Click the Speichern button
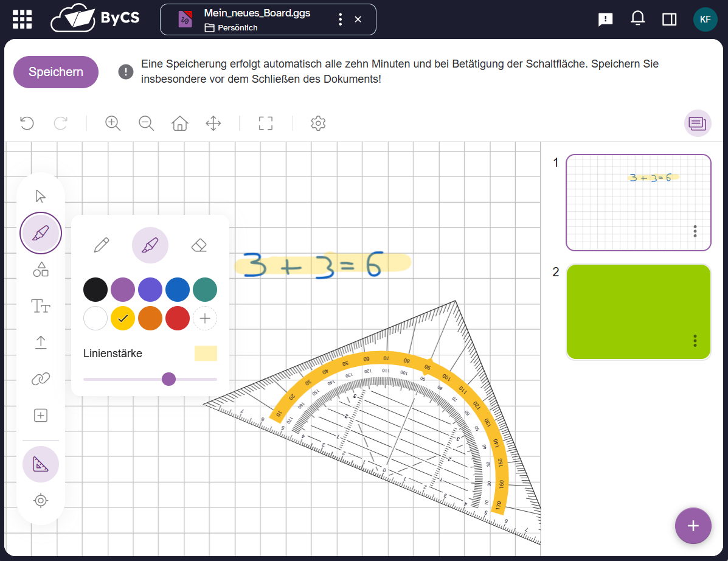Image resolution: width=728 pixels, height=561 pixels. (56, 72)
